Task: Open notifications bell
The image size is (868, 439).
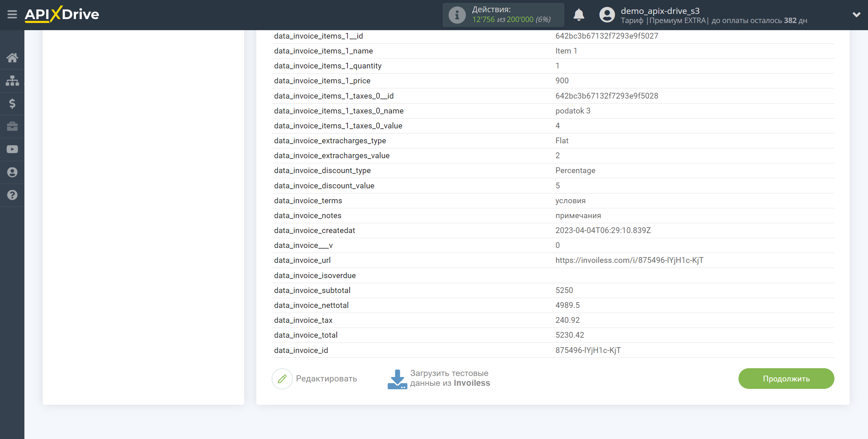Action: click(x=579, y=15)
